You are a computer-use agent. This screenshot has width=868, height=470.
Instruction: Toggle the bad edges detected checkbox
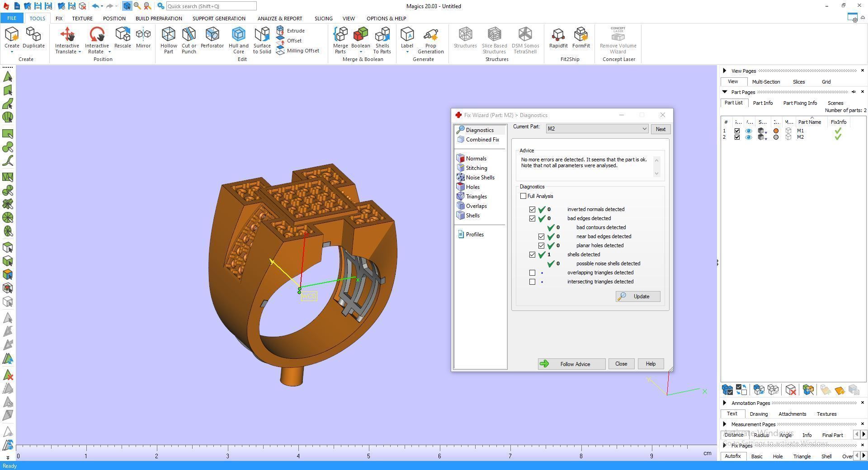tap(532, 219)
